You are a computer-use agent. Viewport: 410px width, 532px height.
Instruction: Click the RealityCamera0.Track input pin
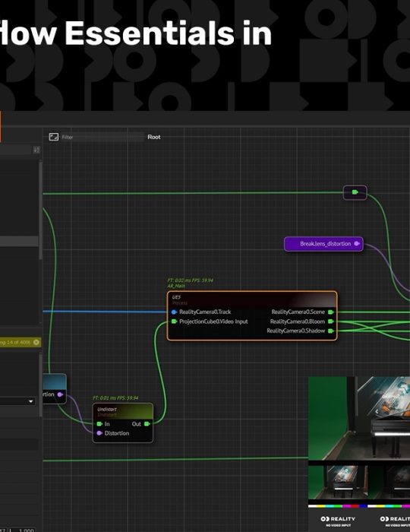pos(174,312)
